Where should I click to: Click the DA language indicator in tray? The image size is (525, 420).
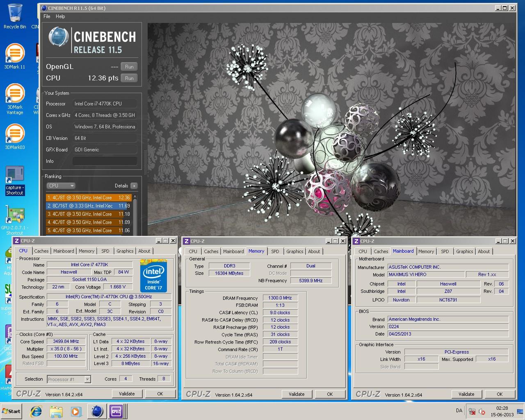(x=459, y=411)
